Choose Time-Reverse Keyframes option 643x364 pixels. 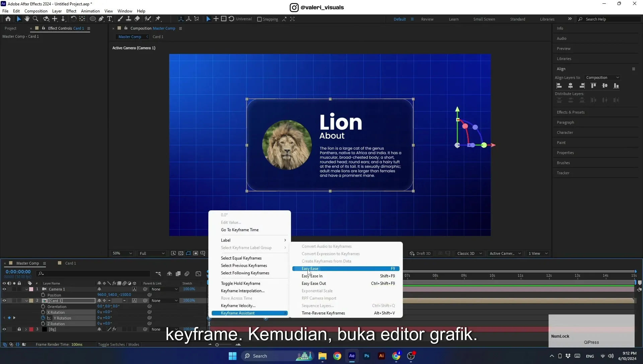[346, 313]
